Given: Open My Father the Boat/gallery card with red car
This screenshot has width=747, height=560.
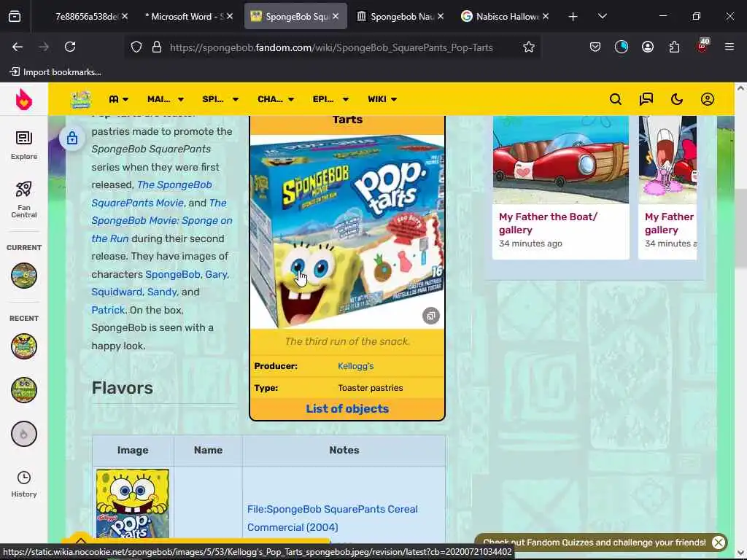Looking at the screenshot, I should coord(560,187).
